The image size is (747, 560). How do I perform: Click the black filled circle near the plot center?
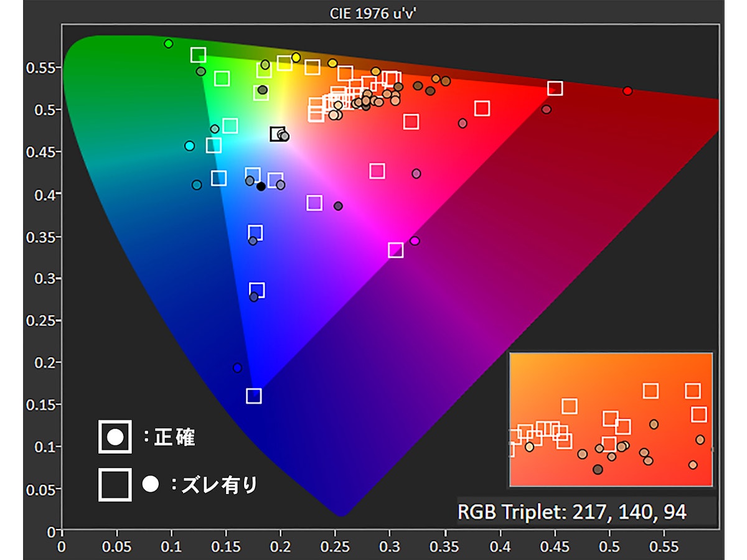pos(260,185)
